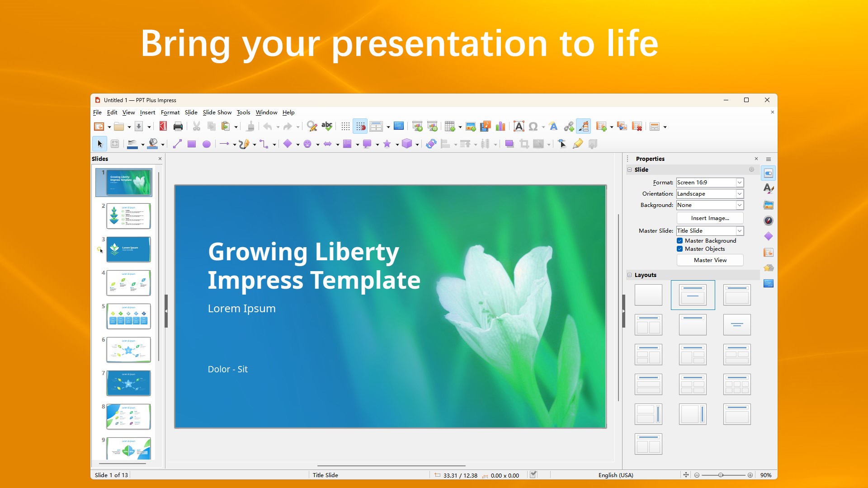Viewport: 868px width, 488px height.
Task: Click the Master View button
Action: [710, 260]
